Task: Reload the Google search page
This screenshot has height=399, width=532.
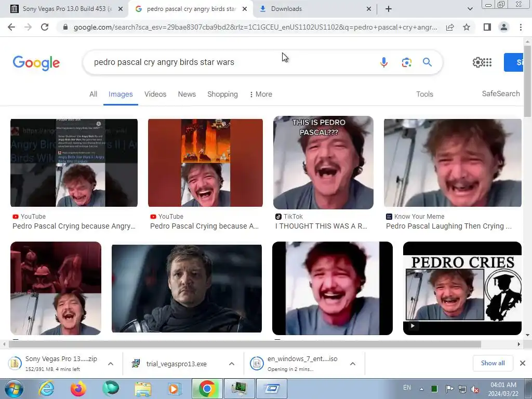Action: [45, 27]
